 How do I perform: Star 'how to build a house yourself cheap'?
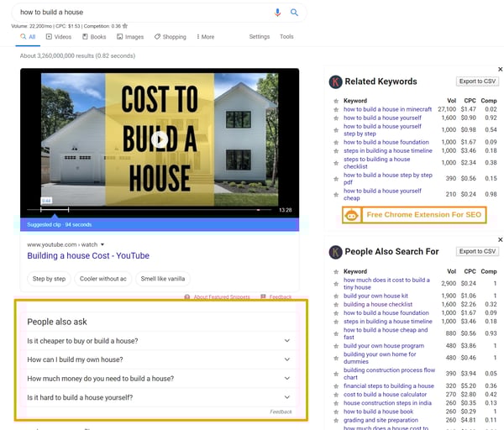336,195
